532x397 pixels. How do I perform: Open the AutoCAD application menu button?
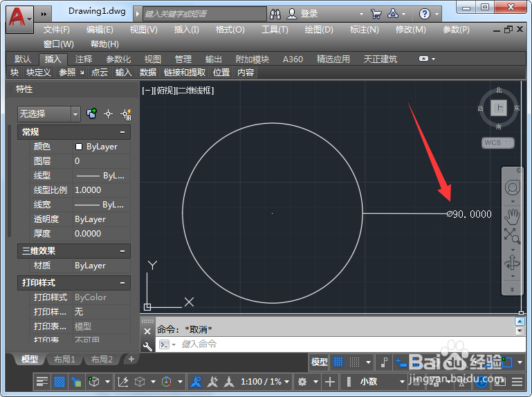[19, 19]
